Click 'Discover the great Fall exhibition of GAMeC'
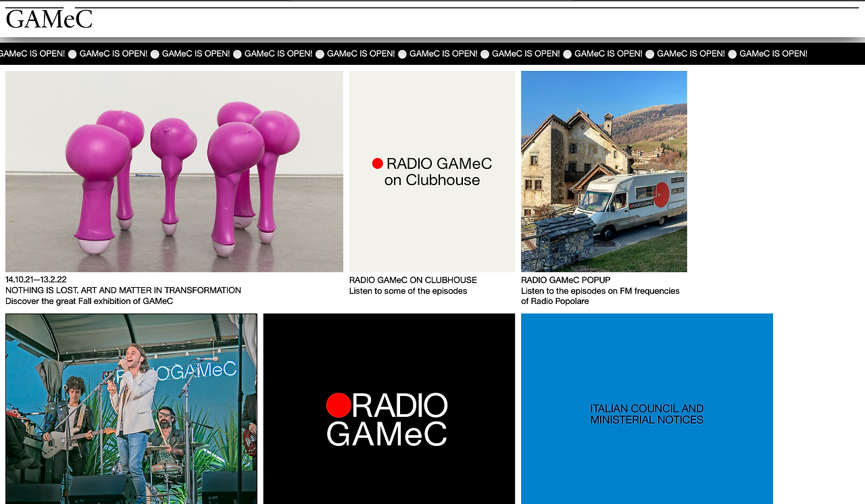865x504 pixels. click(89, 301)
